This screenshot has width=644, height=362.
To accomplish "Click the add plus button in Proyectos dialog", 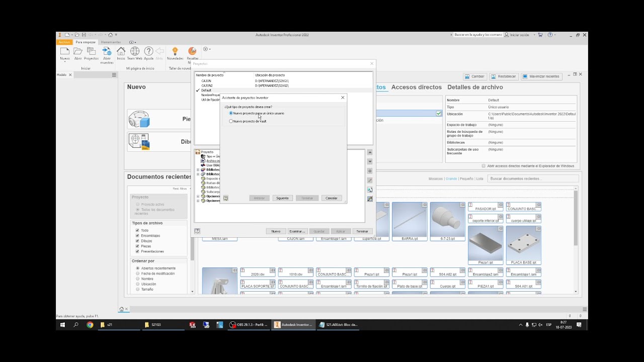I will [370, 171].
